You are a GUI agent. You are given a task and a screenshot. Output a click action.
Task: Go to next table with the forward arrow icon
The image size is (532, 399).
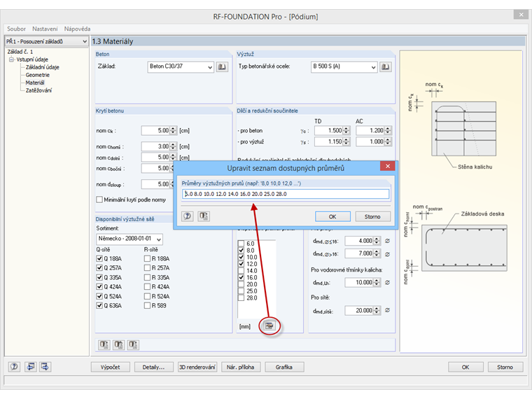pyautogui.click(x=45, y=366)
